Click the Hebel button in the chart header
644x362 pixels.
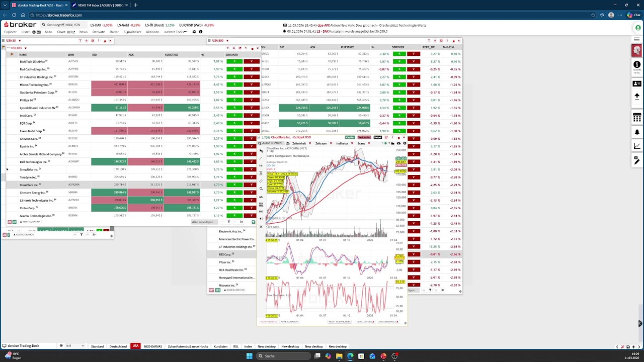coord(377,137)
